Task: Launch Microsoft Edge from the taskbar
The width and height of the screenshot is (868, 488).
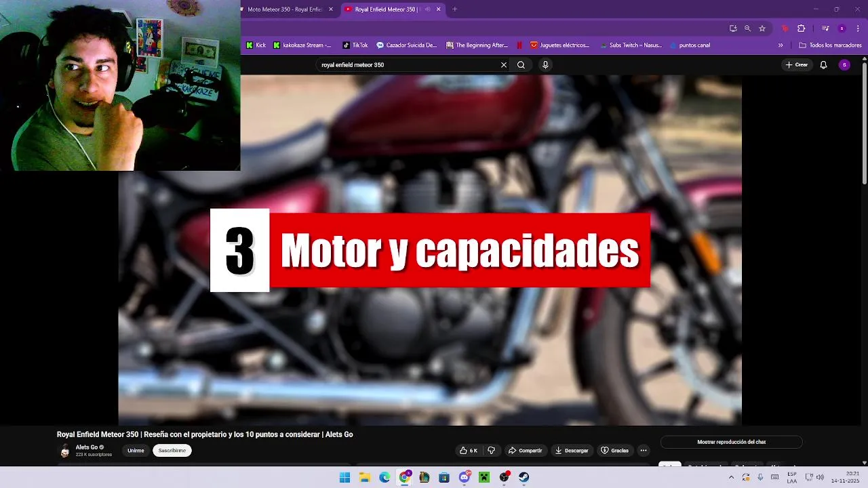Action: (384, 477)
